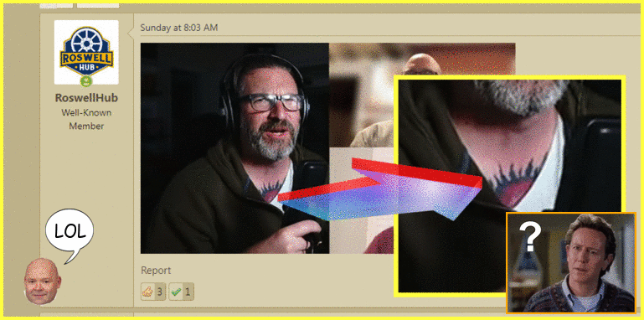Image resolution: width=644 pixels, height=320 pixels.
Task: Click the LOL speech bubble
Action: 69,234
